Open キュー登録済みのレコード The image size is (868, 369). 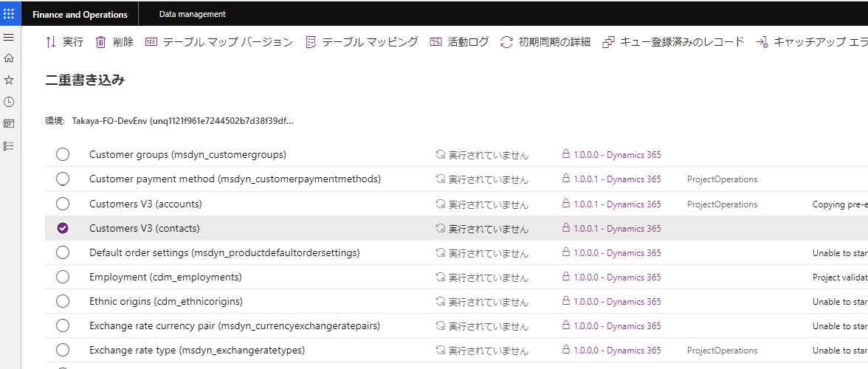(x=673, y=42)
